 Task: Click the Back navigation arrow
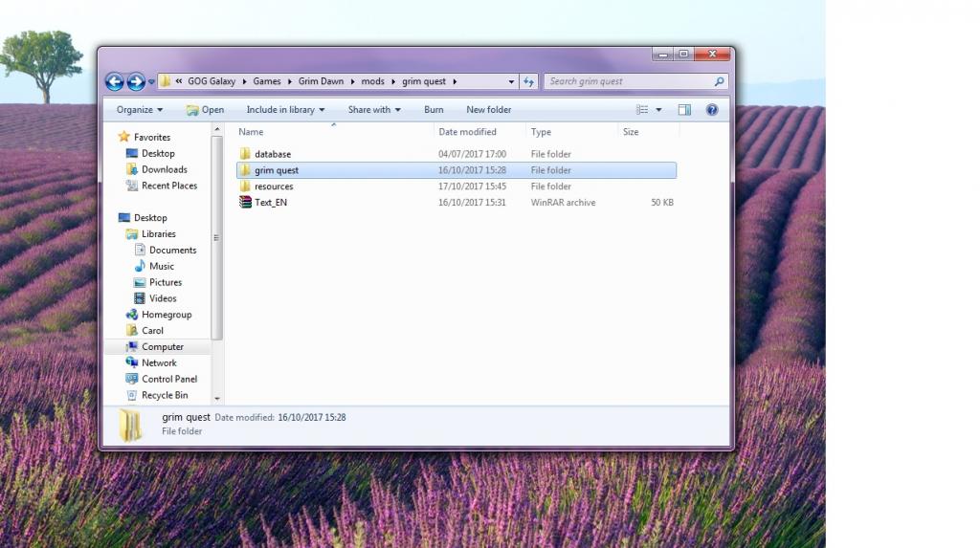pyautogui.click(x=114, y=82)
